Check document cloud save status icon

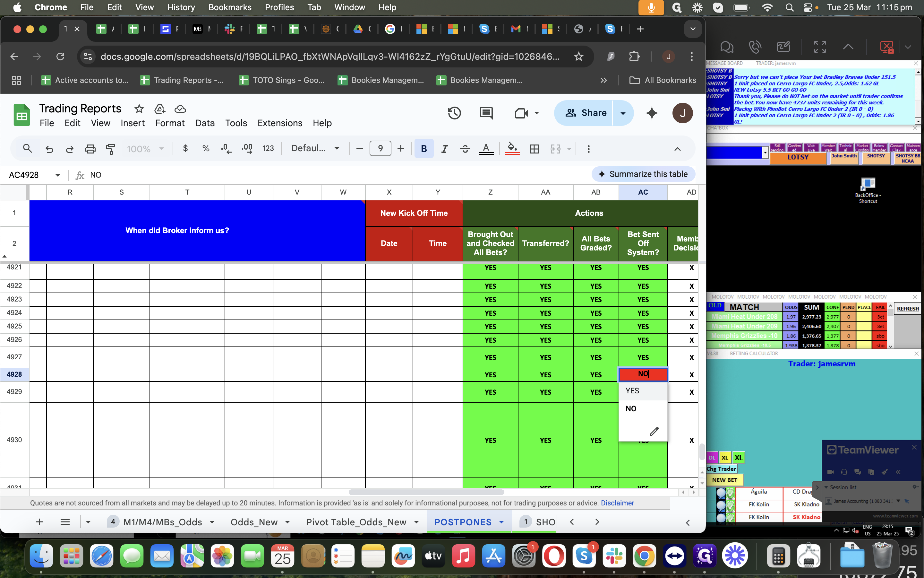pos(180,109)
